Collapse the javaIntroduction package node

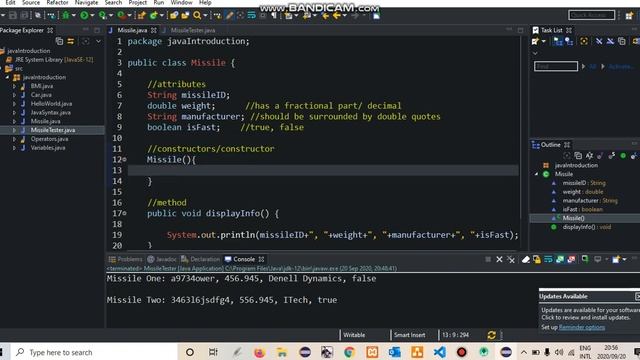[7, 77]
